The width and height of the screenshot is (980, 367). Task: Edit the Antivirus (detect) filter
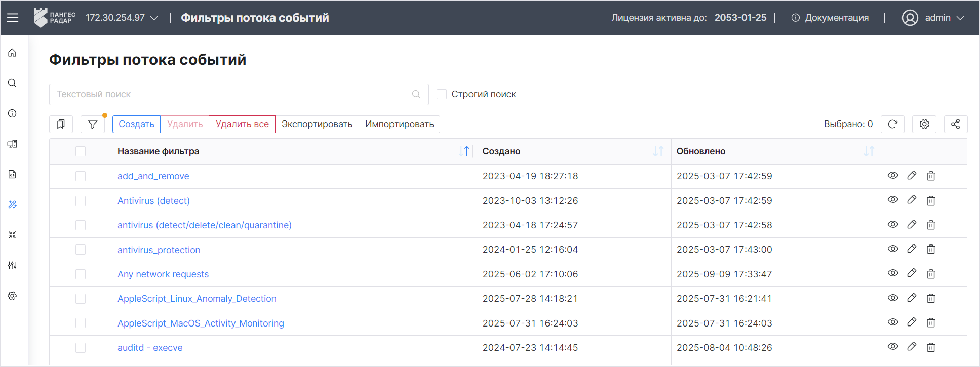coord(912,200)
